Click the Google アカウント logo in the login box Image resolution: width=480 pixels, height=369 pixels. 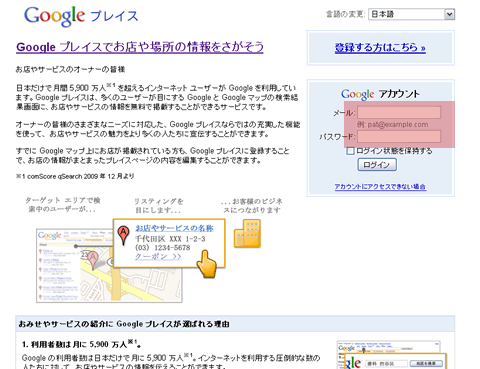[380, 94]
